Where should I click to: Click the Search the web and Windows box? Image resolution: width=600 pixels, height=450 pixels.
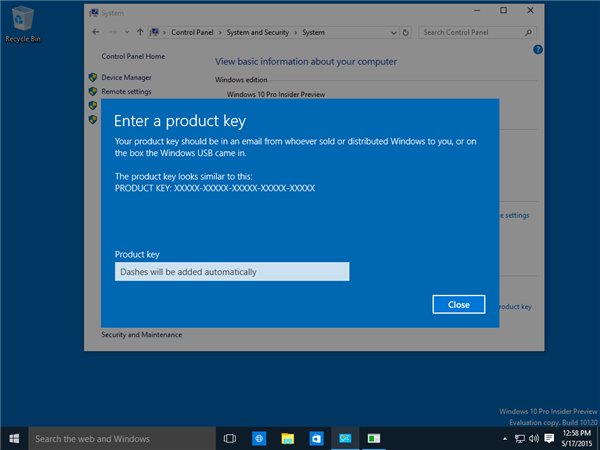click(122, 438)
